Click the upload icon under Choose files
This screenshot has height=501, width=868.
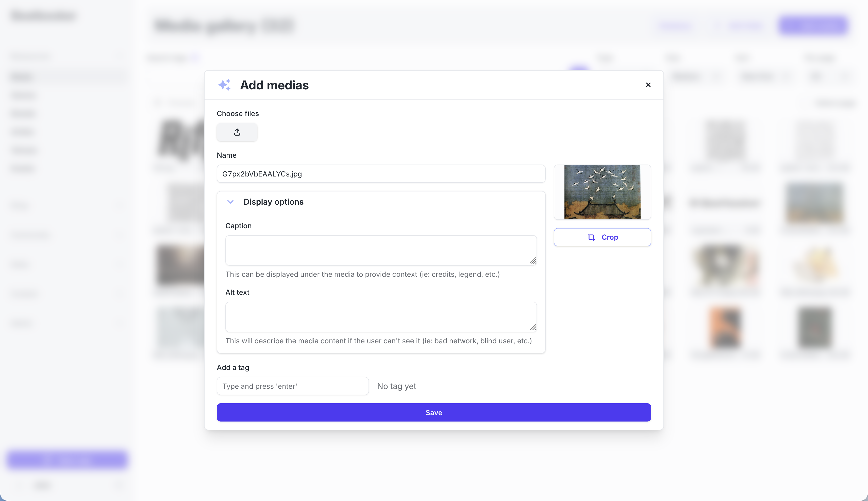click(237, 132)
